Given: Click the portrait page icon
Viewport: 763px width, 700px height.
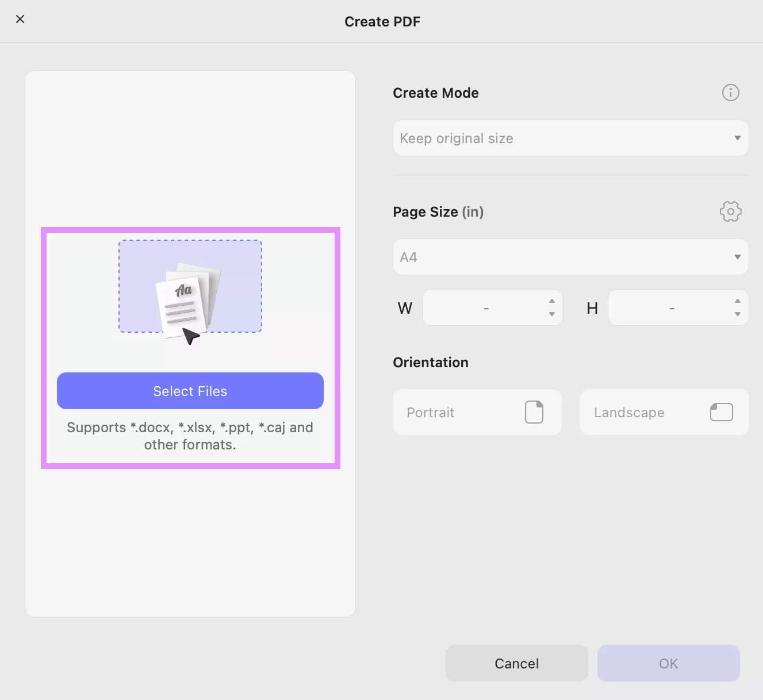Looking at the screenshot, I should (x=534, y=411).
